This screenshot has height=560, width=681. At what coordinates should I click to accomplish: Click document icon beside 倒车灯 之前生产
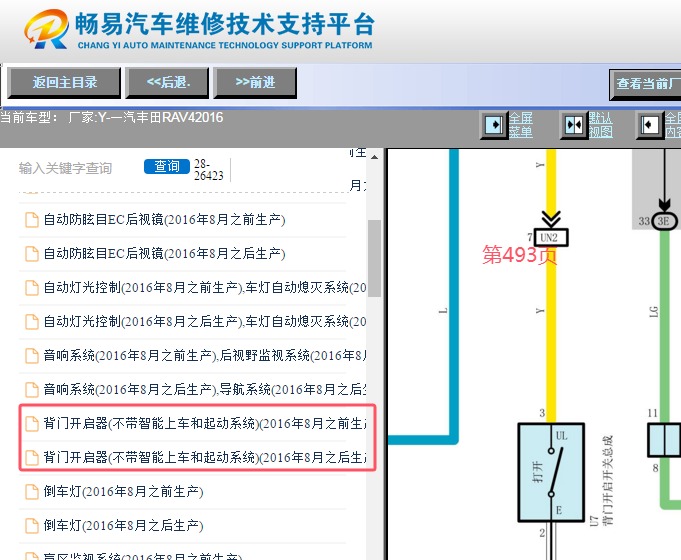tap(31, 492)
